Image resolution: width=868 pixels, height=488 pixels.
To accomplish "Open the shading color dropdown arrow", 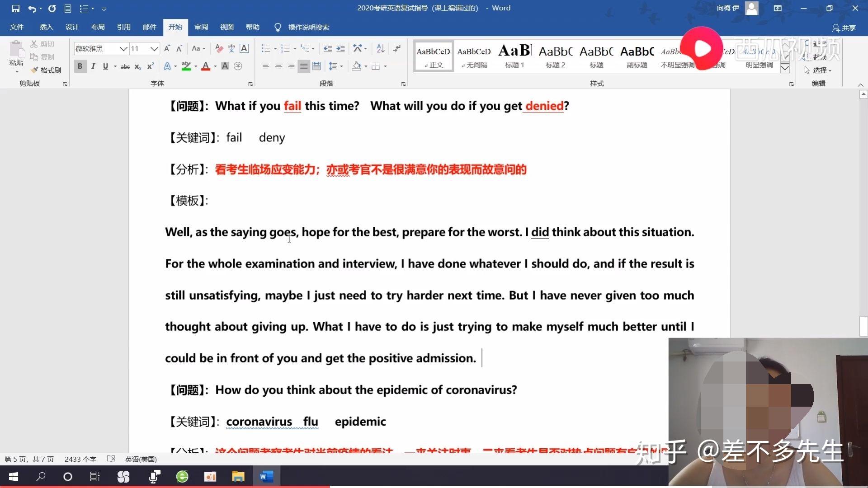I will click(x=366, y=66).
